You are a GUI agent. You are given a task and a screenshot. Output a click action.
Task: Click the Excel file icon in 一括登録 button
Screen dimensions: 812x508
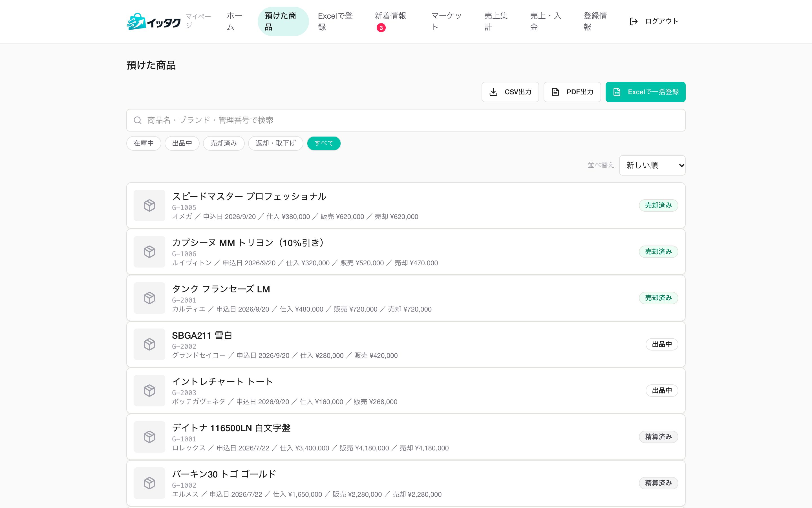617,92
